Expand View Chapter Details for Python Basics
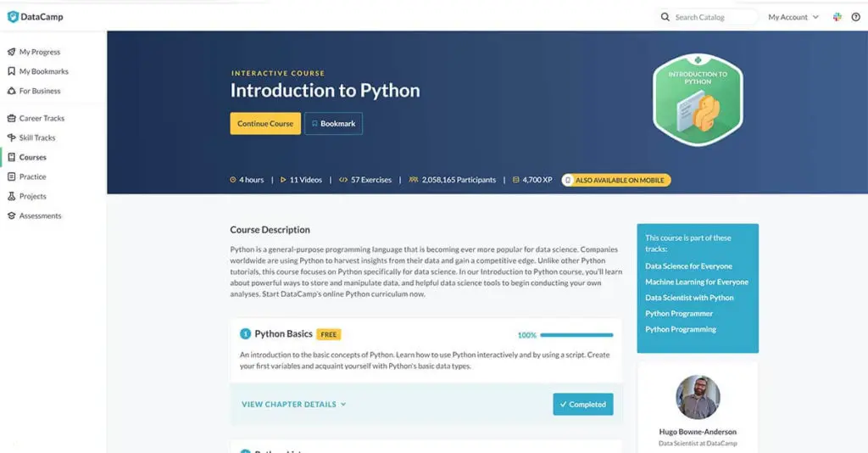The width and height of the screenshot is (868, 453). coord(293,405)
